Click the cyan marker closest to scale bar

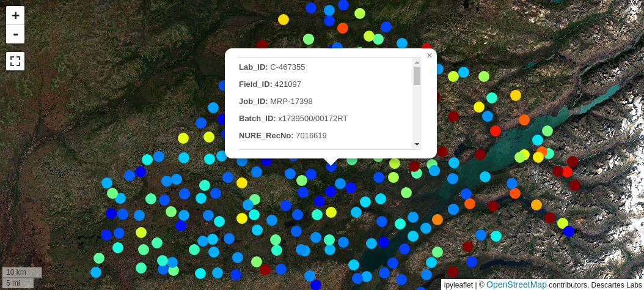pos(96,272)
